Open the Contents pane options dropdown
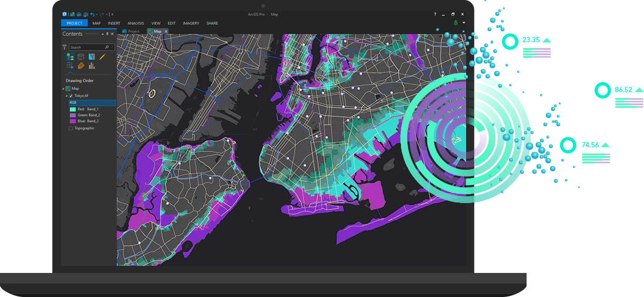Viewport: 644px width, 297px height. pos(103,34)
